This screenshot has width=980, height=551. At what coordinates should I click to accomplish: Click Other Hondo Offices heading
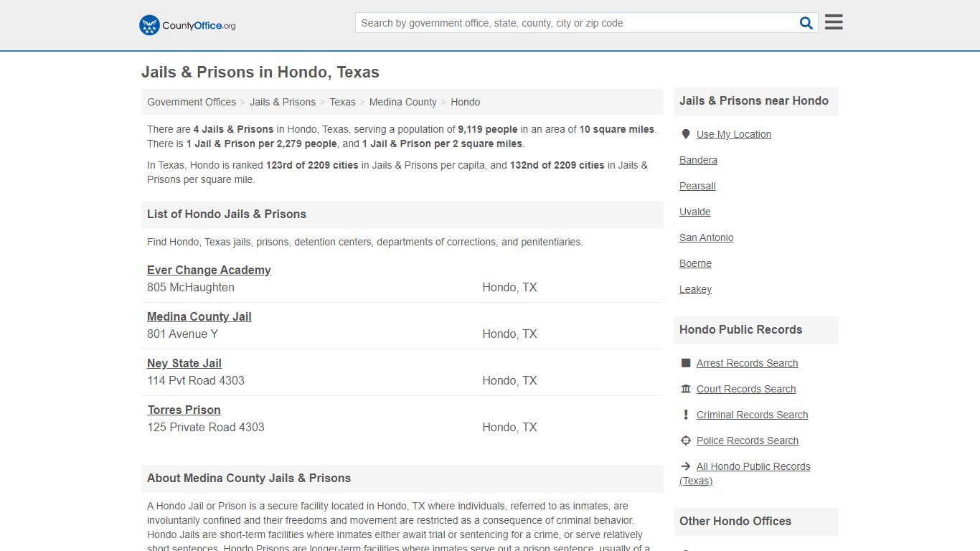tap(735, 521)
